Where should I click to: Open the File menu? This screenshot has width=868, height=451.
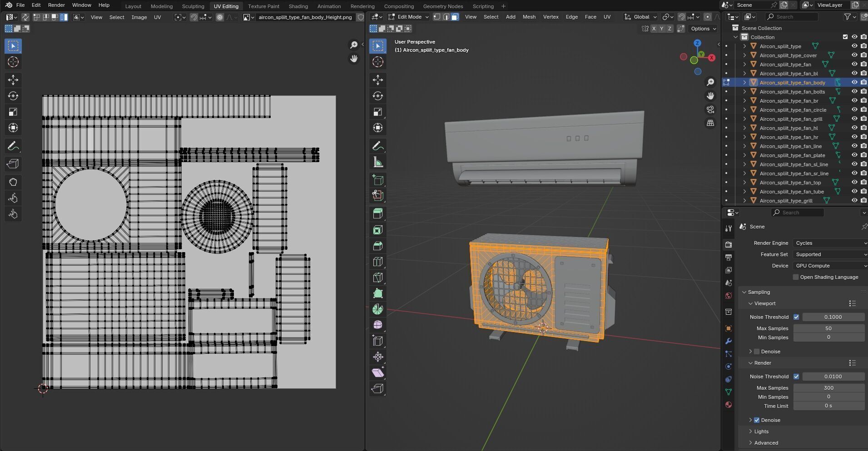coord(20,5)
